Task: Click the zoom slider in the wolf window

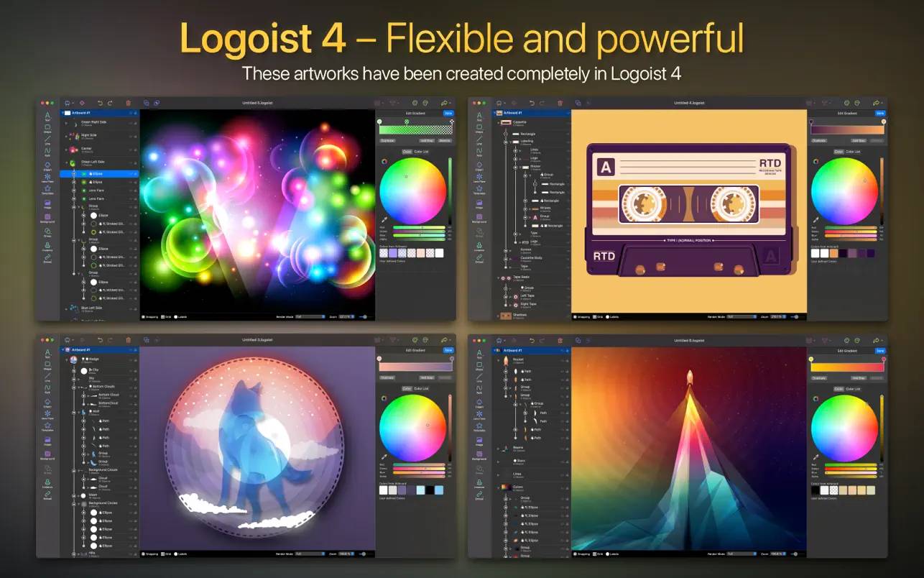Action: coord(363,554)
